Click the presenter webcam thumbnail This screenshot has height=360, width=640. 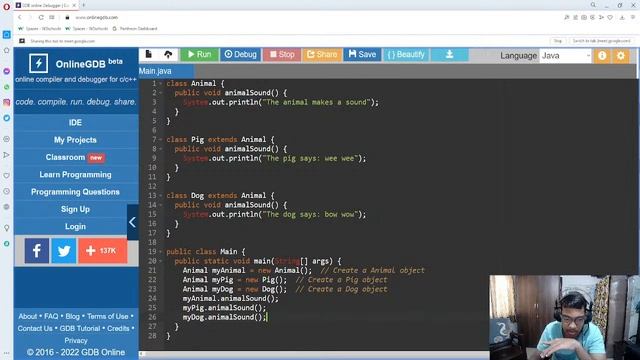pos(564,317)
